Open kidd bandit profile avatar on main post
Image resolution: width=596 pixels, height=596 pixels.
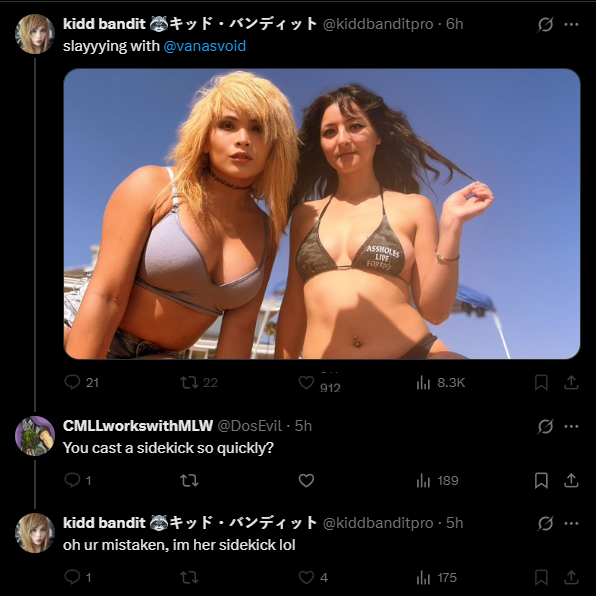point(35,34)
